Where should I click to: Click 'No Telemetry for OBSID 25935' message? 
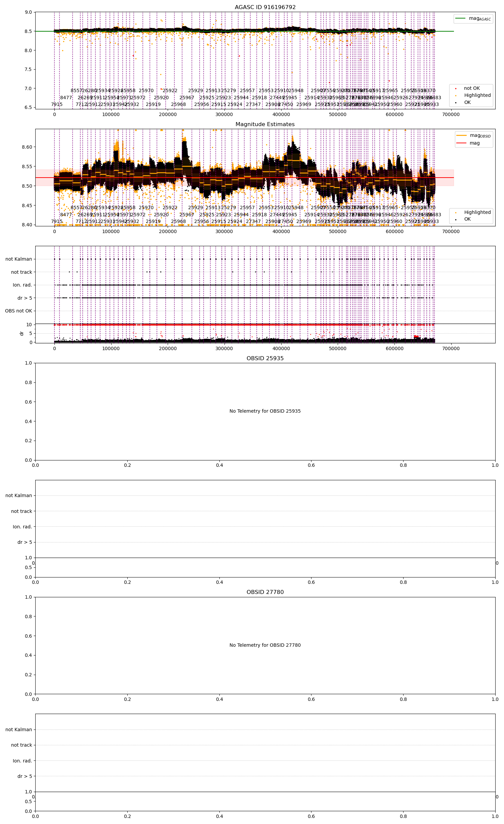[265, 411]
